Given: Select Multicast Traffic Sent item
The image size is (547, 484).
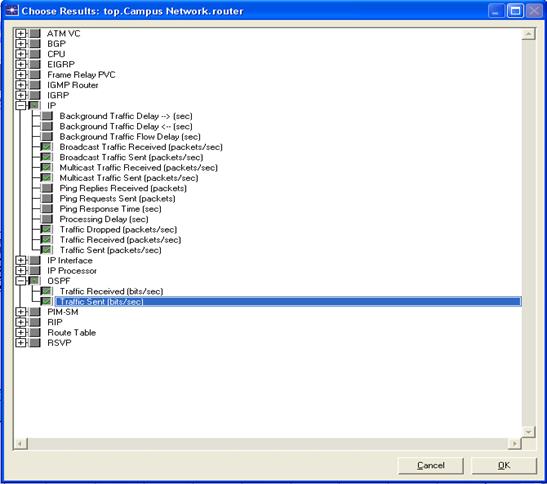Looking at the screenshot, I should point(129,178).
